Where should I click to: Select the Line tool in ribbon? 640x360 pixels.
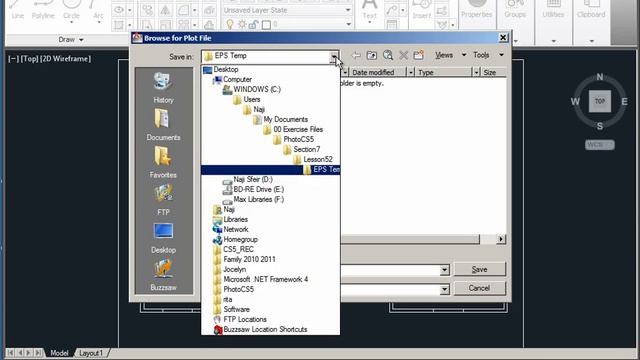point(18,11)
